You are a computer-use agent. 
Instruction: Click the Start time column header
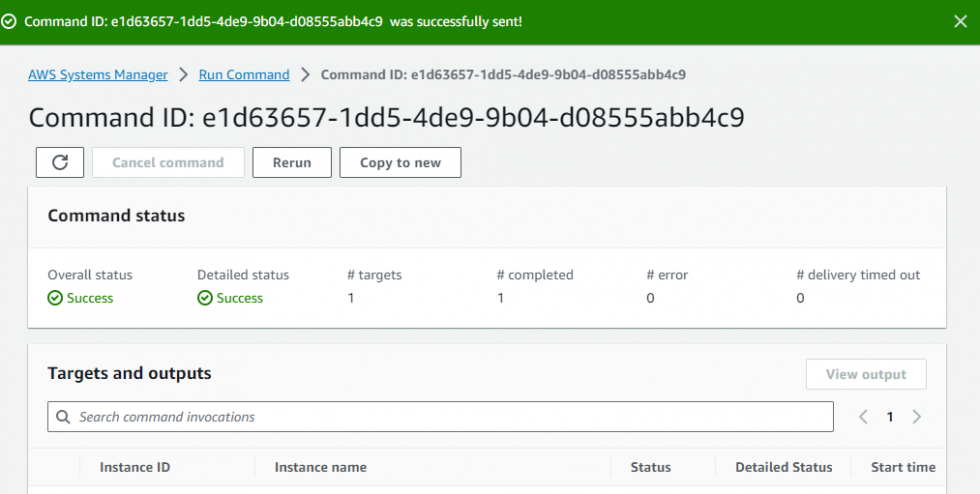click(x=903, y=467)
